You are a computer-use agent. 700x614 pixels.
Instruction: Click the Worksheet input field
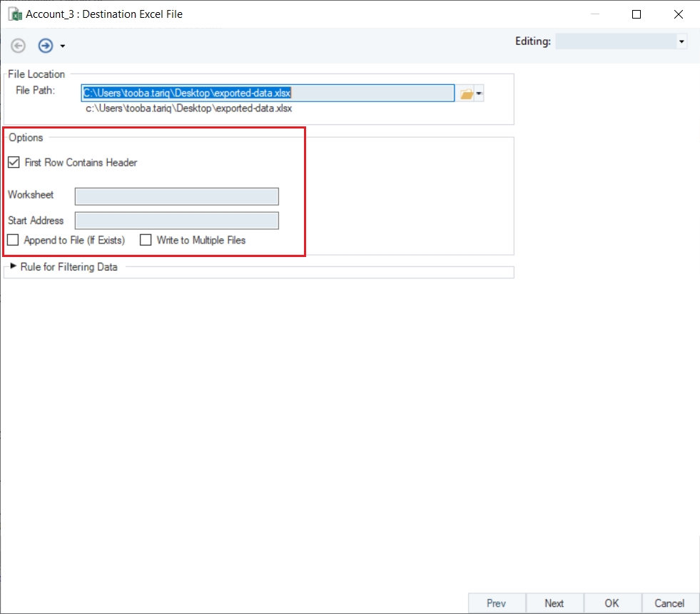[x=177, y=196]
